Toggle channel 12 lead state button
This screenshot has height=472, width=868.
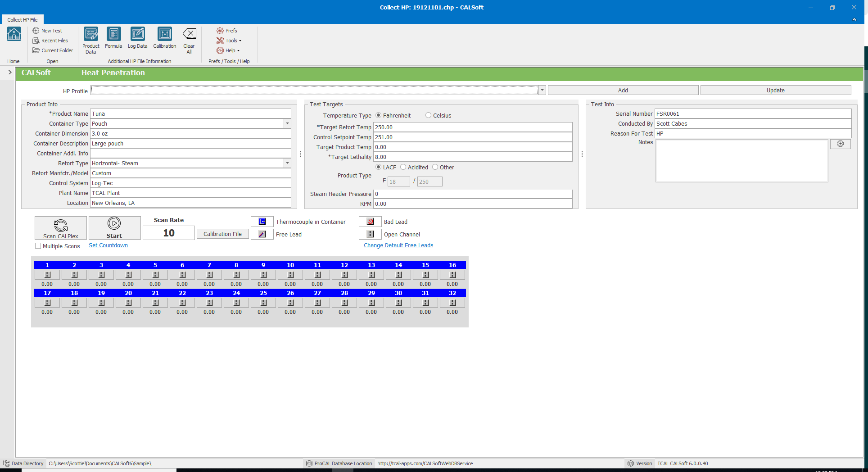[344, 275]
